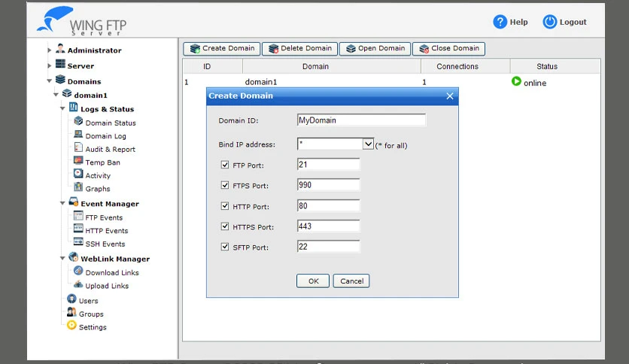Expand the Administrator tree node
Viewport: 629px width, 364px height.
[x=49, y=50]
